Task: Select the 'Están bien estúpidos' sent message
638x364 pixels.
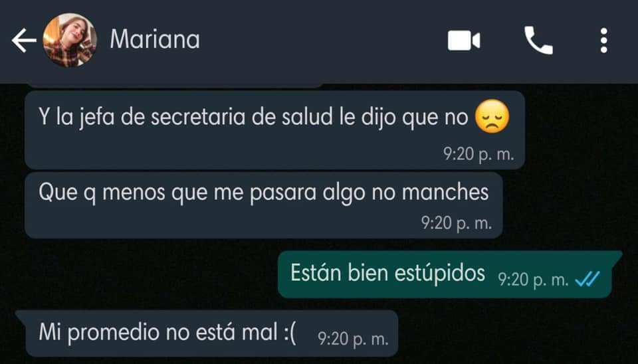Action: 450,274
